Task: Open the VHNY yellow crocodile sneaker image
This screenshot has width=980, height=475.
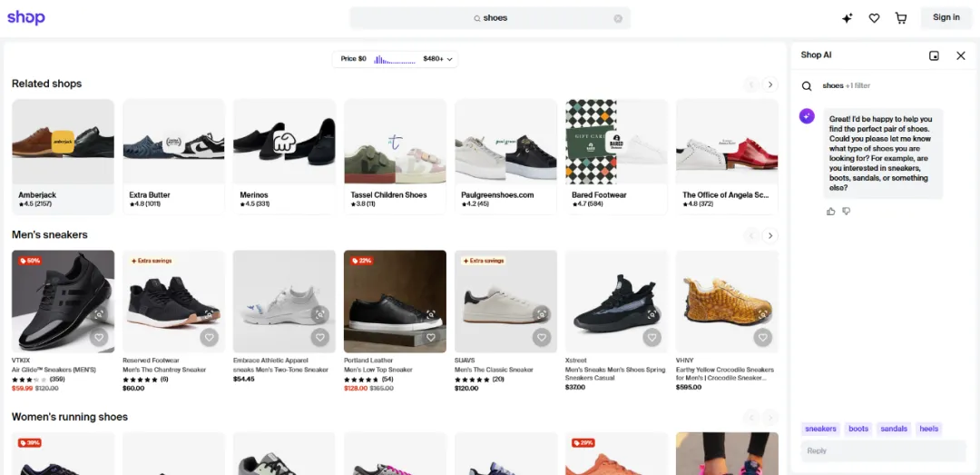Action: coord(727,301)
